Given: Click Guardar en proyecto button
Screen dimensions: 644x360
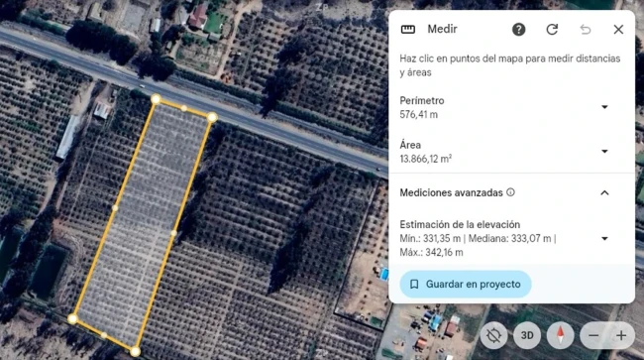Looking at the screenshot, I should 466,284.
